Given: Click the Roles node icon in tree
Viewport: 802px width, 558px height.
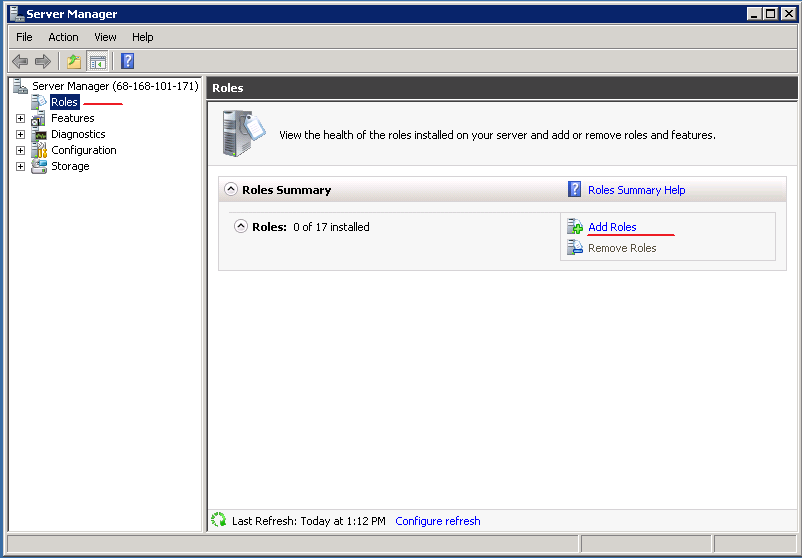Looking at the screenshot, I should [x=39, y=102].
